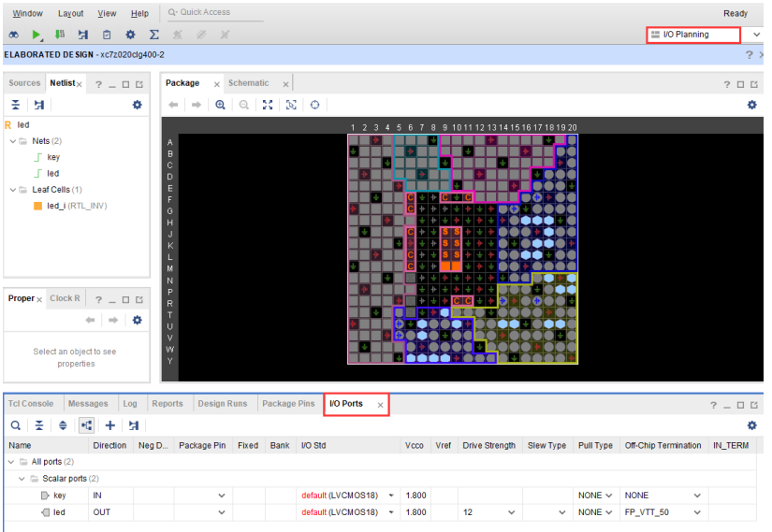
Task: Click the binoculars Find icon in main toolbar
Action: point(14,35)
